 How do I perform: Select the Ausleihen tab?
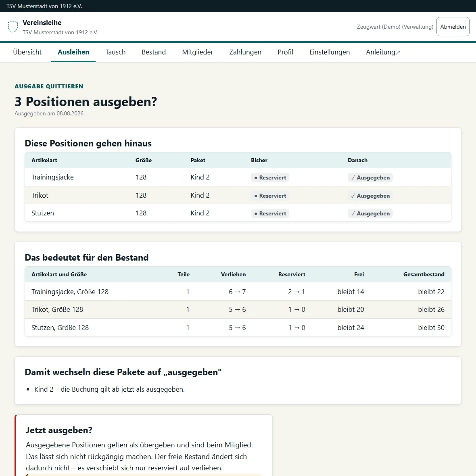click(73, 52)
